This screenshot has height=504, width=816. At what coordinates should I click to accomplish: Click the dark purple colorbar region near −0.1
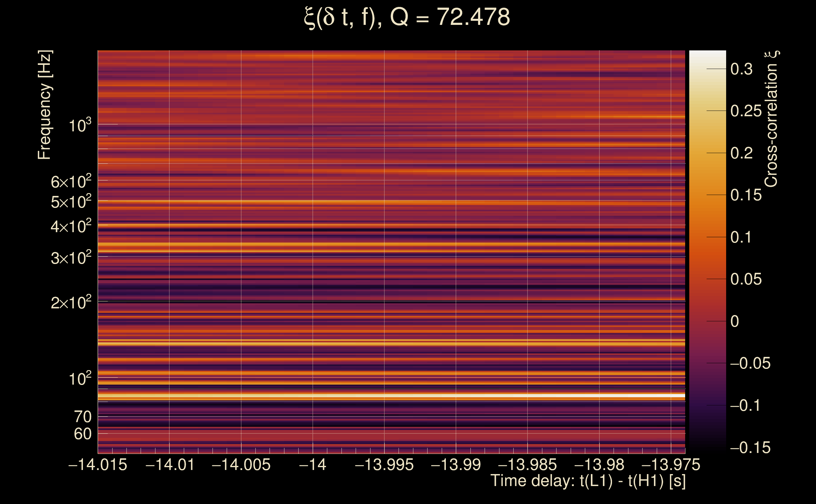(707, 405)
